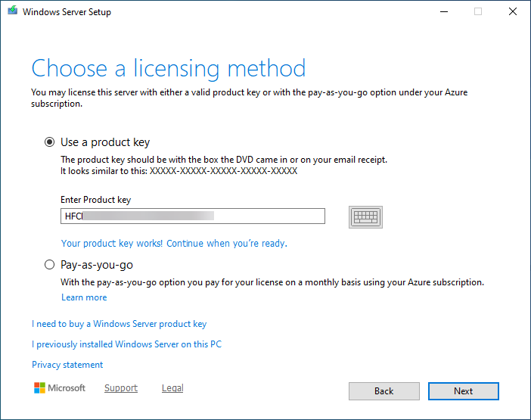Click 'I need to buy a Windows Server product key'

coord(119,324)
